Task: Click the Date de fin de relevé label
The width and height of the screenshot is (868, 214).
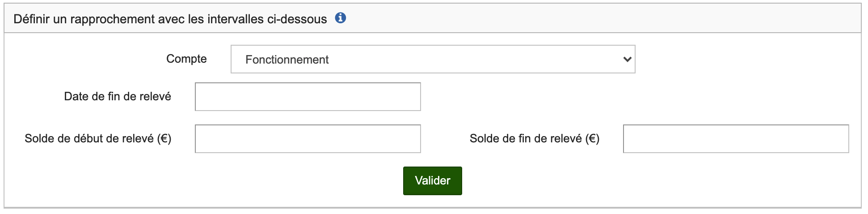Action: coord(118,97)
